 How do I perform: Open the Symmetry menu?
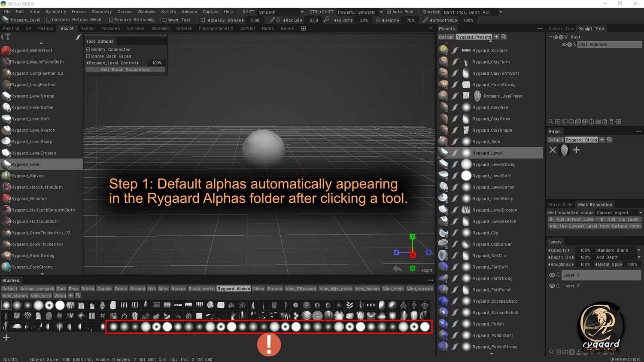pyautogui.click(x=56, y=12)
